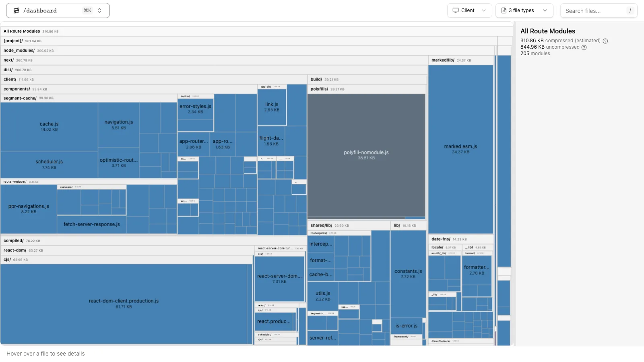The width and height of the screenshot is (644, 362).
Task: Select the link.js block
Action: coord(272,107)
